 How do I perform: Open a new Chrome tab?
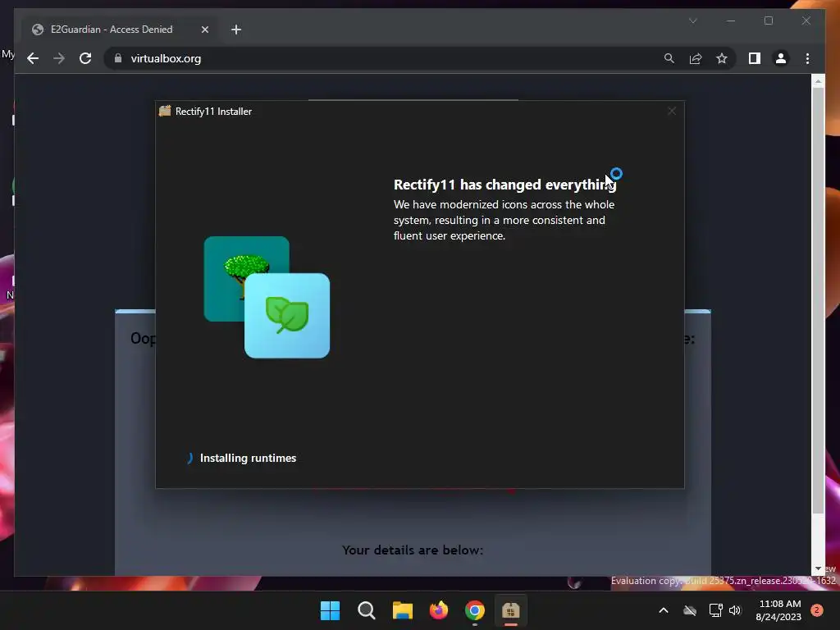pyautogui.click(x=236, y=30)
